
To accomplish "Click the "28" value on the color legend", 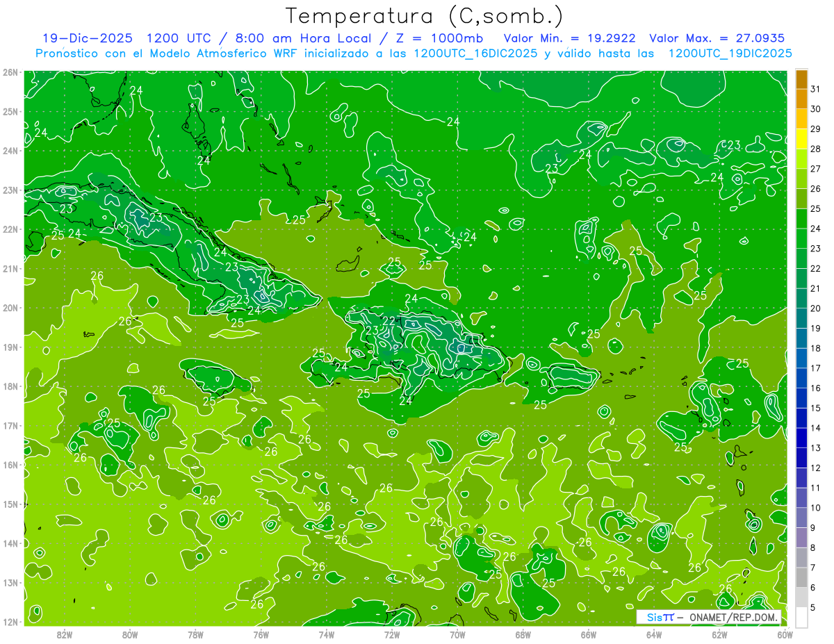I will pyautogui.click(x=815, y=149).
